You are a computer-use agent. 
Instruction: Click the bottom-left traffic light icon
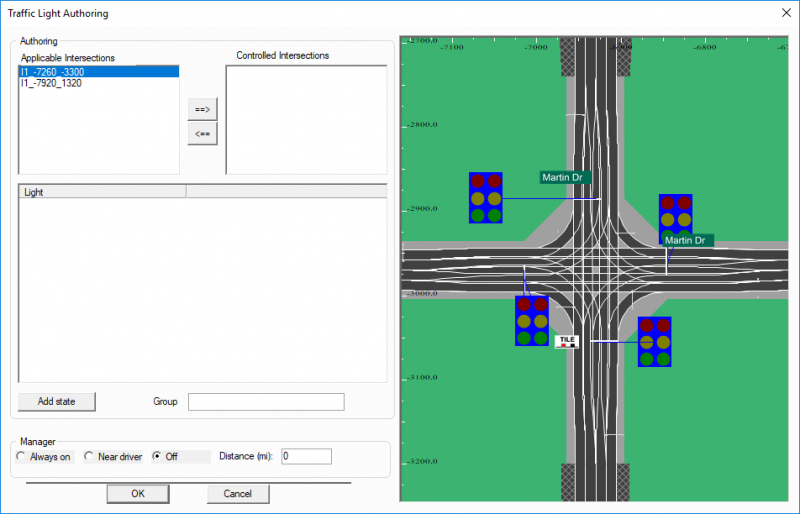coord(531,320)
